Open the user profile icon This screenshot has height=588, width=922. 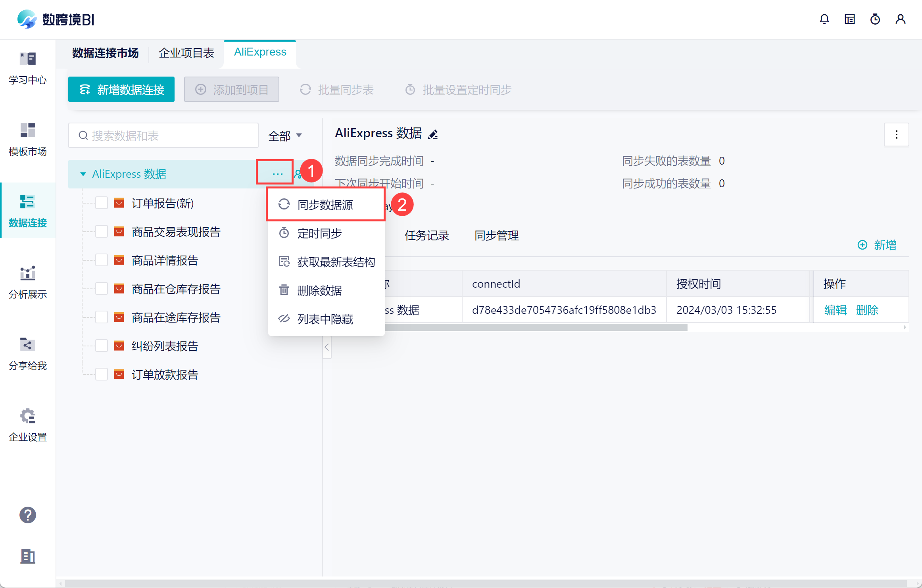900,19
